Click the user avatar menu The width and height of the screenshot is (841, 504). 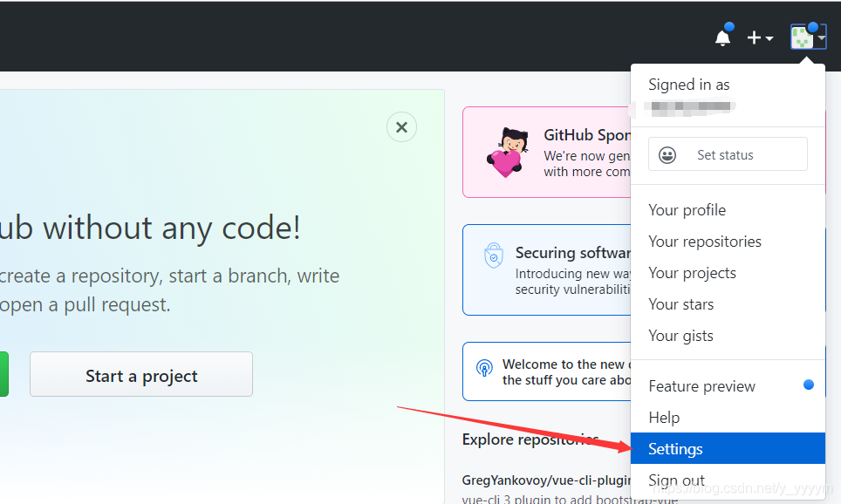(x=808, y=37)
